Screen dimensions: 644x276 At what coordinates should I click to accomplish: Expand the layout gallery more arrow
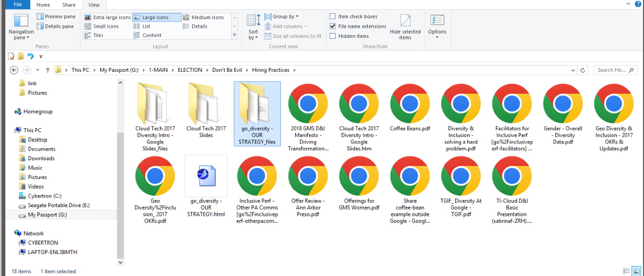(x=234, y=35)
